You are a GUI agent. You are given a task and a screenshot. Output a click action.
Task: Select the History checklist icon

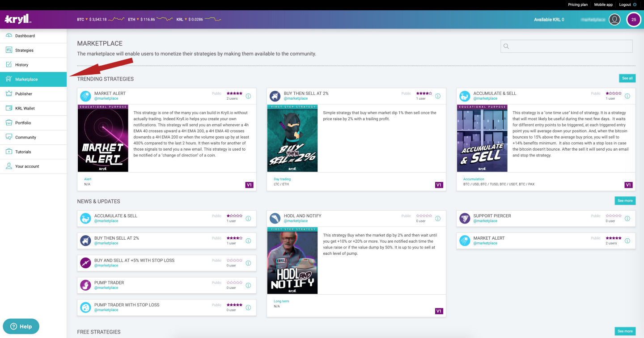[9, 65]
